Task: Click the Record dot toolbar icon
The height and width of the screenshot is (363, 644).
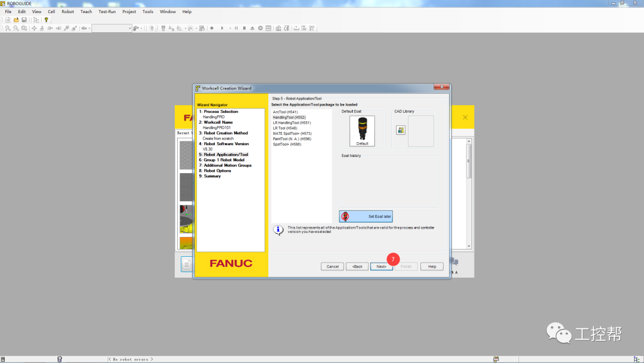Action: point(212,29)
